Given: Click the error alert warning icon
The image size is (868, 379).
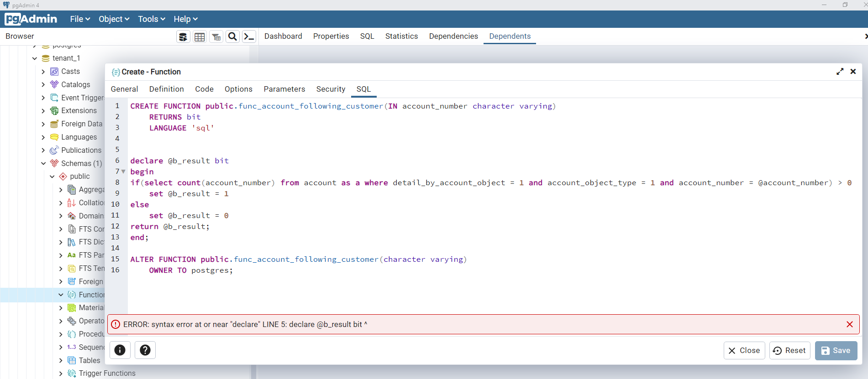Looking at the screenshot, I should [116, 324].
